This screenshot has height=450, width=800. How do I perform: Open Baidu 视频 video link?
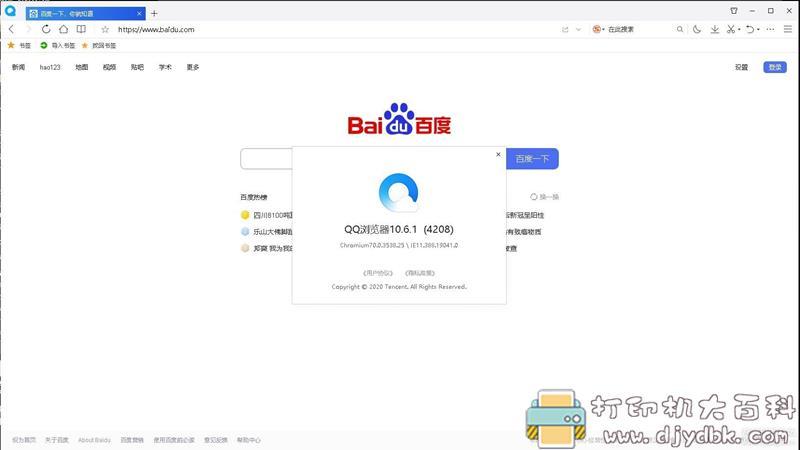point(109,67)
